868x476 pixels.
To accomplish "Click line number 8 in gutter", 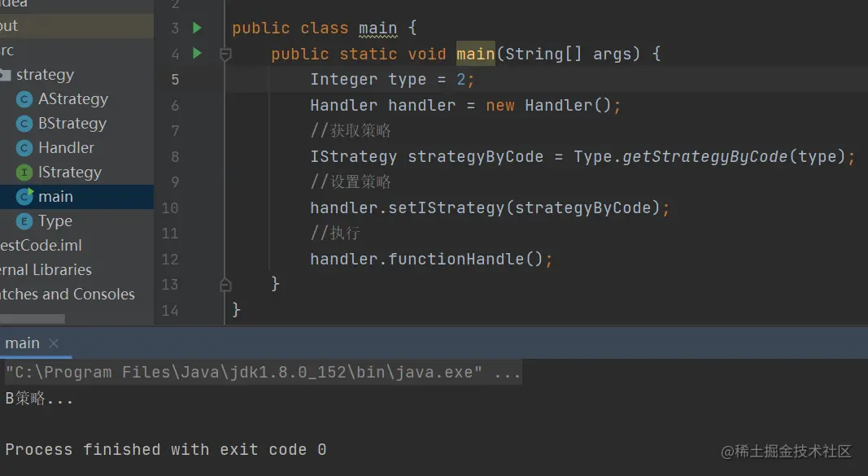I will (x=175, y=157).
